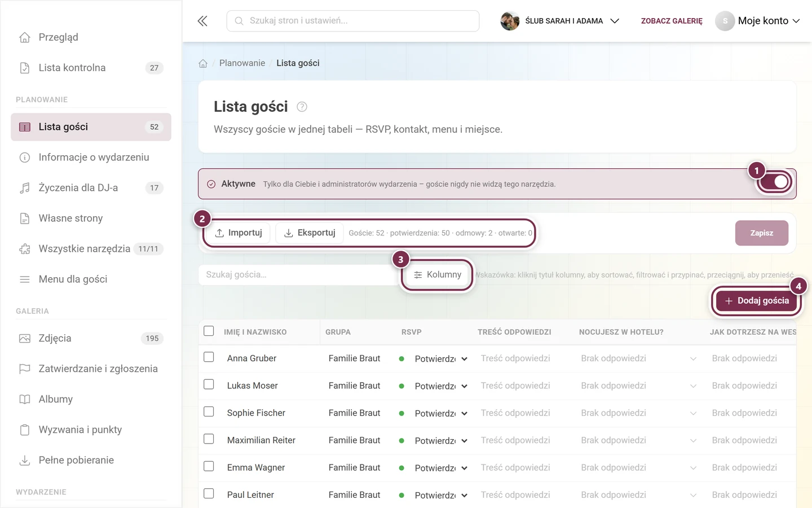Tick the checkbox for Anna Gruber
This screenshot has height=508, width=812.
pos(209,357)
